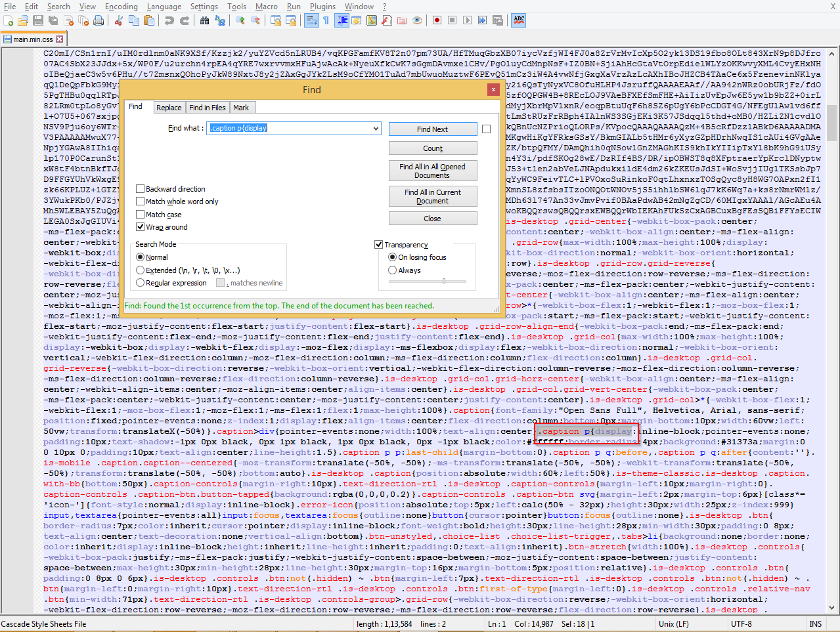Toggle Word Wrap toolbar icon

(x=311, y=20)
